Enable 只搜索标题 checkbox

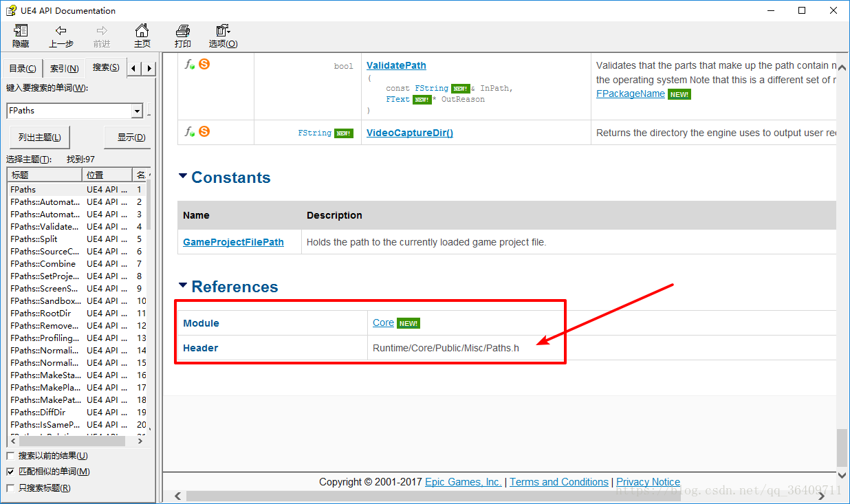coord(10,488)
